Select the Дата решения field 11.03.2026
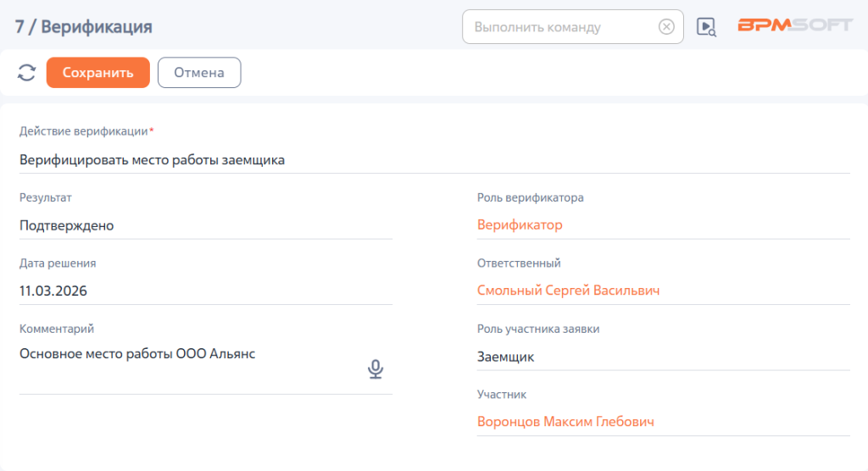The width and height of the screenshot is (868, 471). pyautogui.click(x=206, y=291)
